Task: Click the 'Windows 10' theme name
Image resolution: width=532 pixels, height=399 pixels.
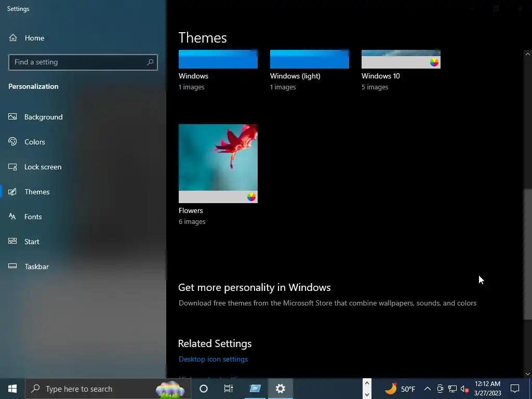Action: (381, 76)
